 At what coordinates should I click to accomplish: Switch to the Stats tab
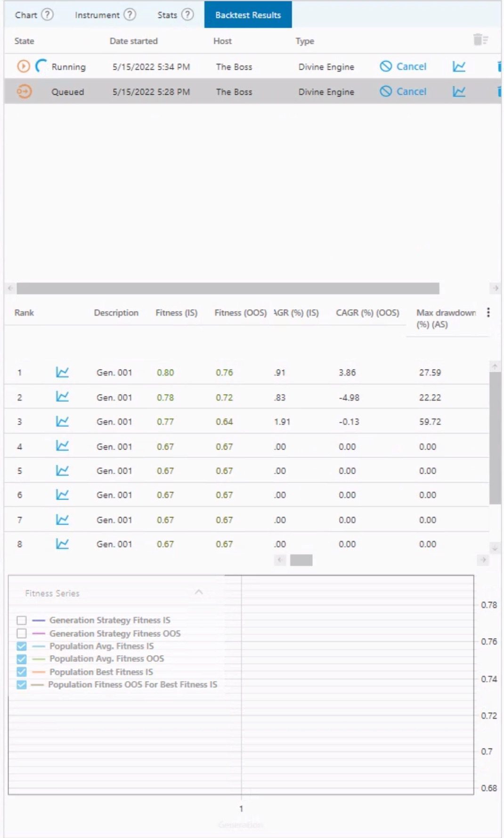(167, 15)
